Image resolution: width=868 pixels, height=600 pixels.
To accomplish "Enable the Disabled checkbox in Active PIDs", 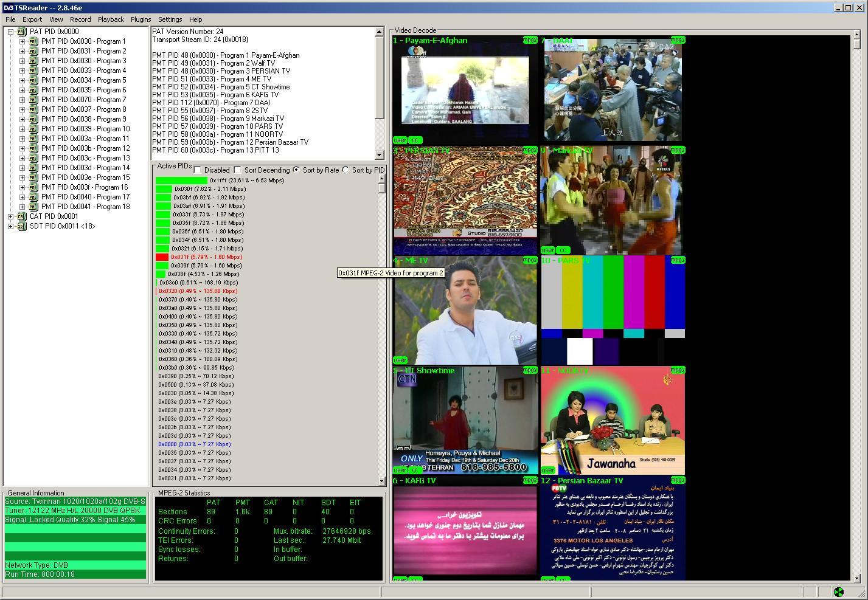I will [x=198, y=170].
